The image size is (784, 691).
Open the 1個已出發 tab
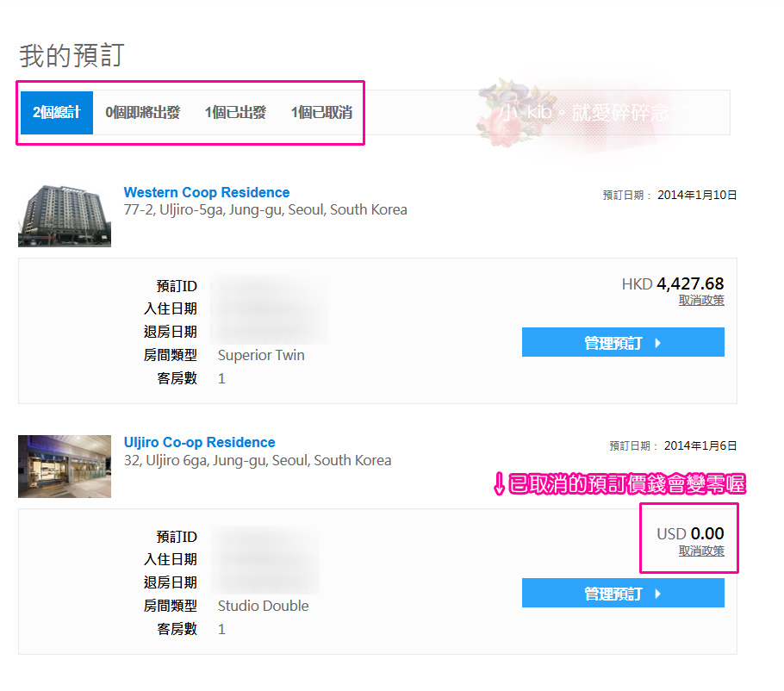pyautogui.click(x=235, y=113)
